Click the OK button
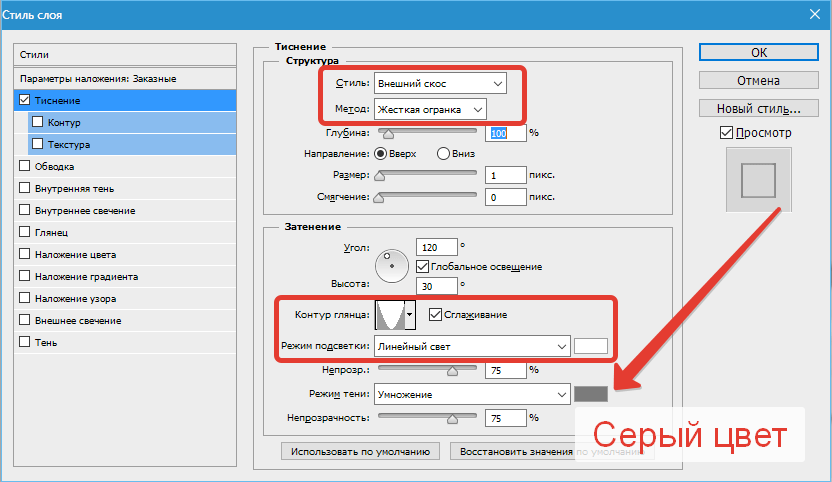This screenshot has height=482, width=832. [759, 53]
